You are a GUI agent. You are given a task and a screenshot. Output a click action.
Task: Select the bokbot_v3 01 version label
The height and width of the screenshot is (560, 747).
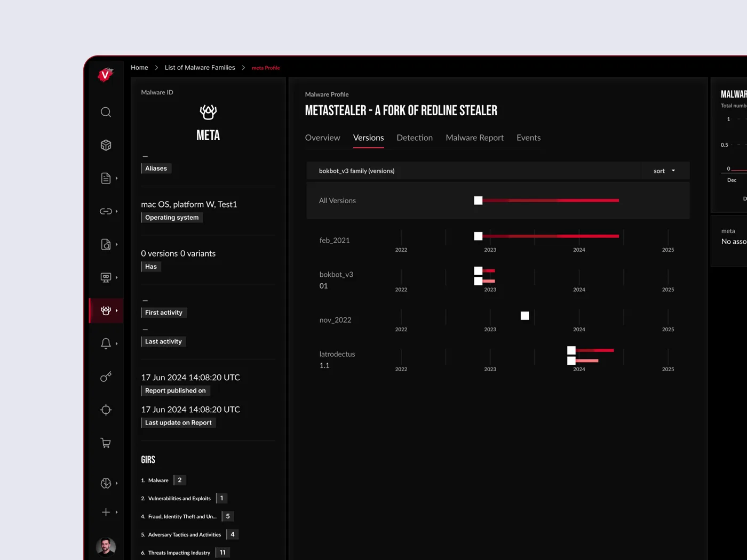(336, 280)
